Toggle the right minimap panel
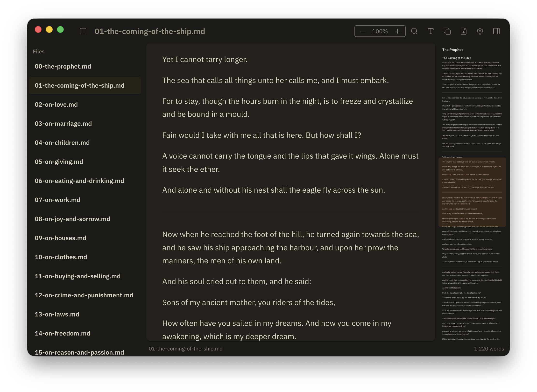This screenshot has width=537, height=392. pos(496,31)
